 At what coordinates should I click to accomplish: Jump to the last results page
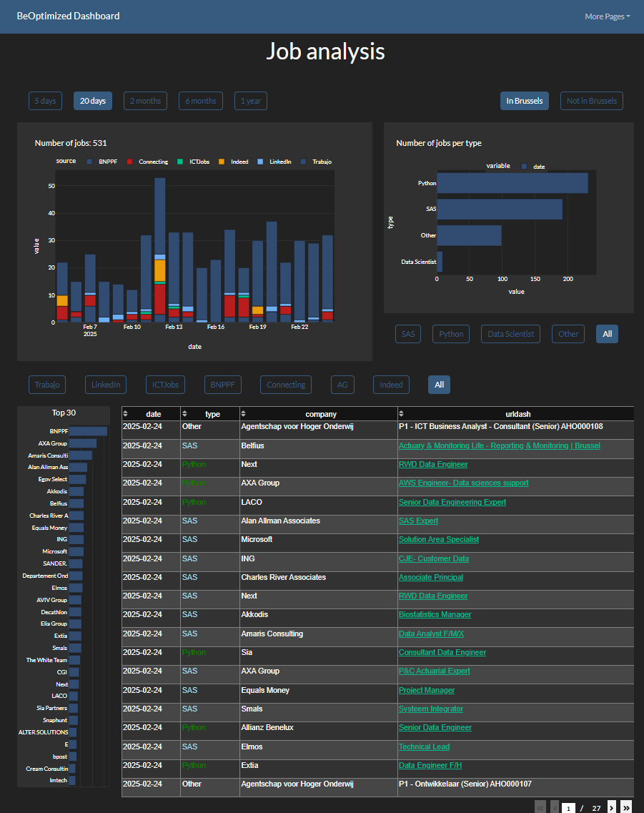point(627,807)
